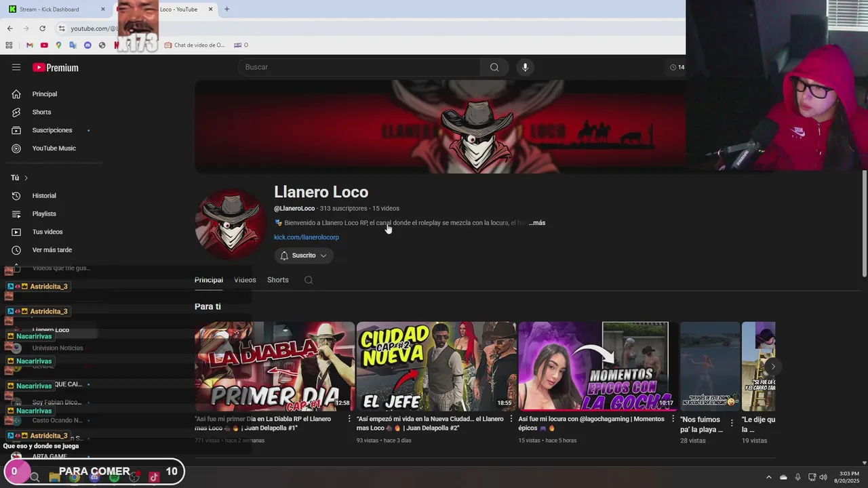The height and width of the screenshot is (488, 868).
Task: Click the search magnifier button
Action: coord(494,67)
